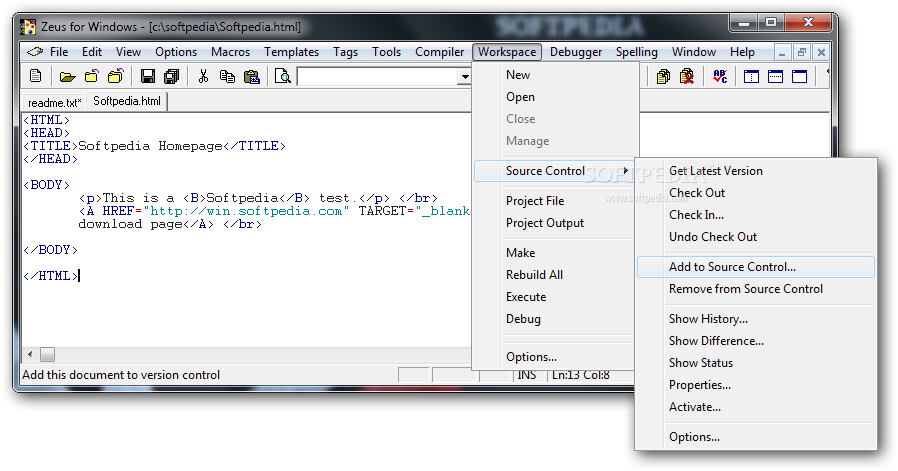
Task: Open the Window menu
Action: coord(694,52)
